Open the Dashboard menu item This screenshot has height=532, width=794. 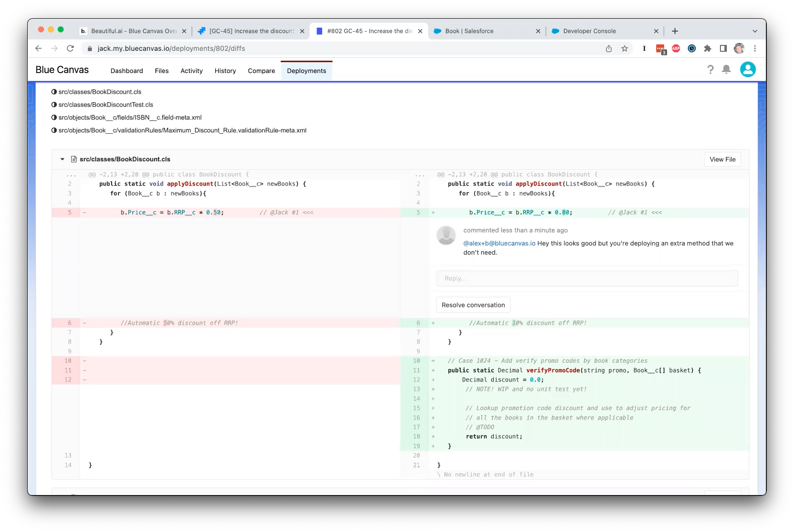(127, 71)
